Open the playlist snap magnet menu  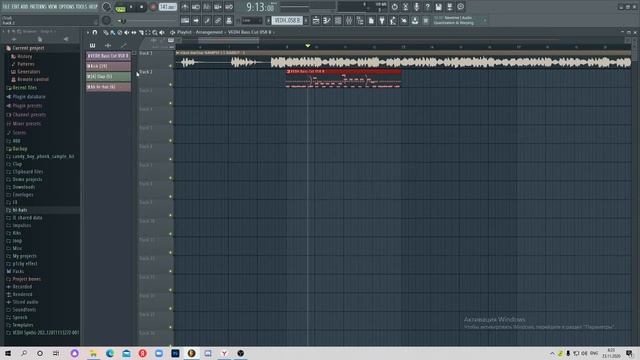[95, 32]
